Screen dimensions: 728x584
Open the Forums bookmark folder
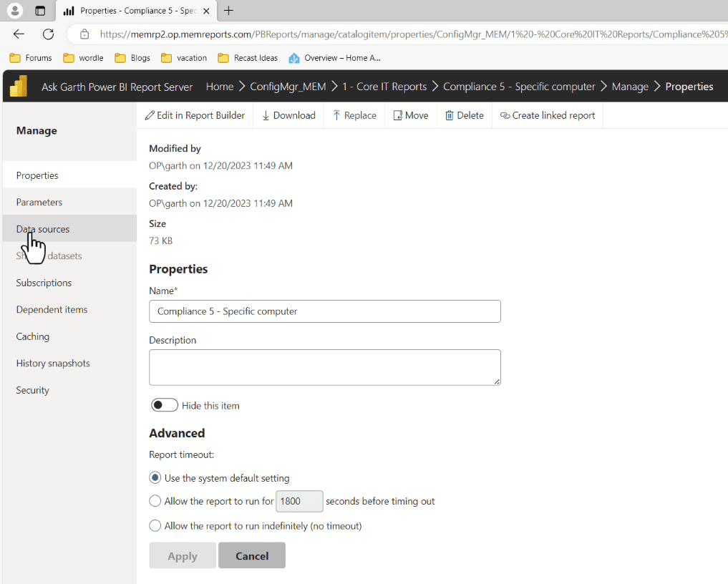click(x=31, y=58)
